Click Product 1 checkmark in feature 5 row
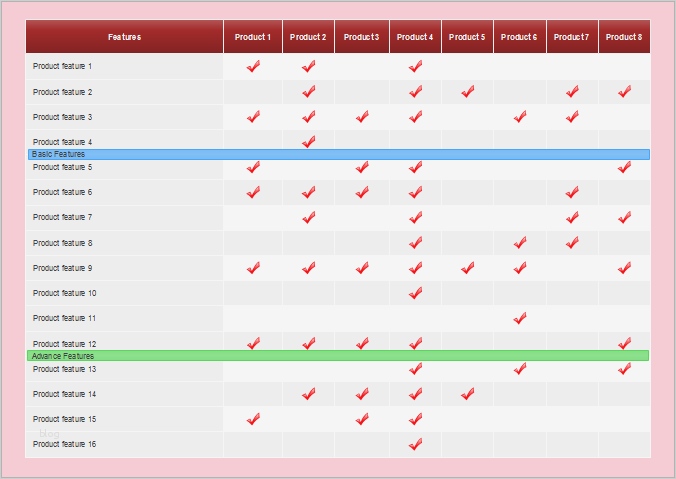The height and width of the screenshot is (479, 676). pyautogui.click(x=253, y=167)
